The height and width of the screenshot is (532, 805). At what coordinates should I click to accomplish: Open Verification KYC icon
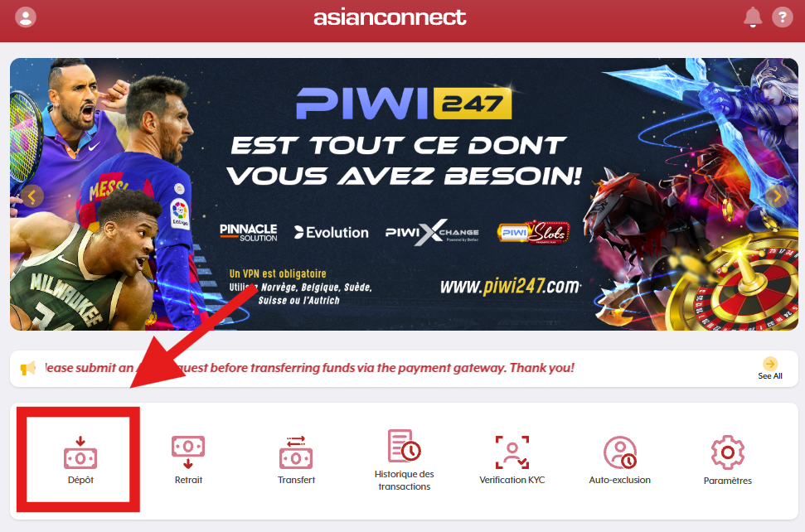512,452
